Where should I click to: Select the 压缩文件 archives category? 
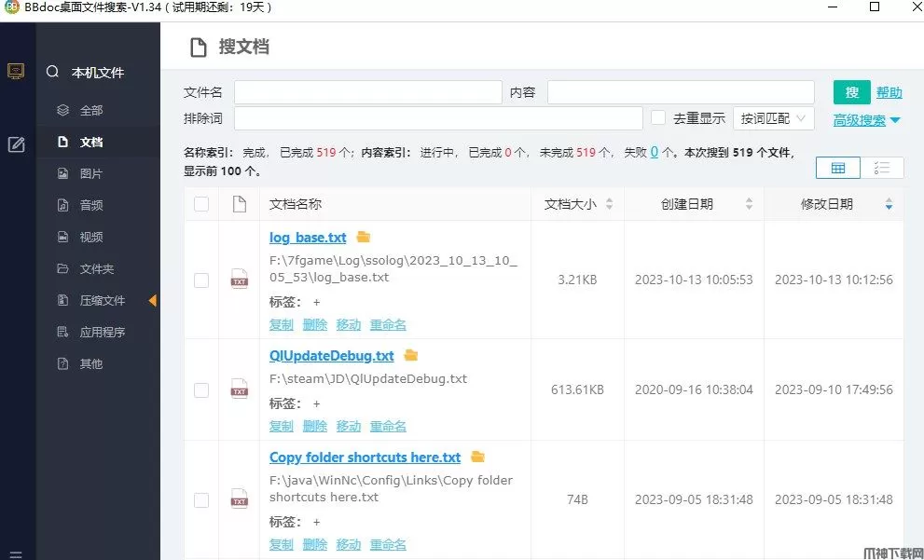tap(98, 300)
